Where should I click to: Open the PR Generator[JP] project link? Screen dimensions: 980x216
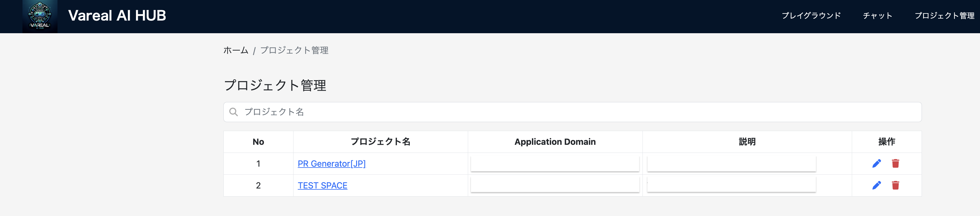[x=331, y=164]
